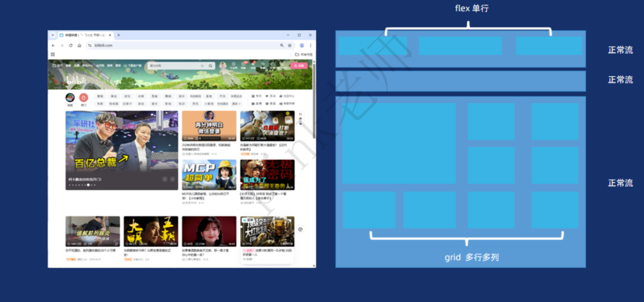Image resolution: width=644 pixels, height=302 pixels.
Task: Expand the 更多 category dropdown
Action: 236,104
